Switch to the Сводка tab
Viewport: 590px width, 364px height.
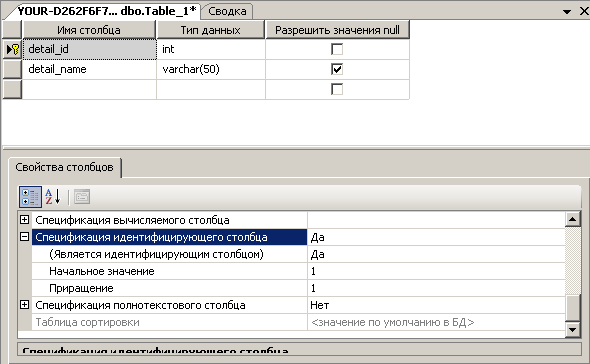[x=227, y=11]
